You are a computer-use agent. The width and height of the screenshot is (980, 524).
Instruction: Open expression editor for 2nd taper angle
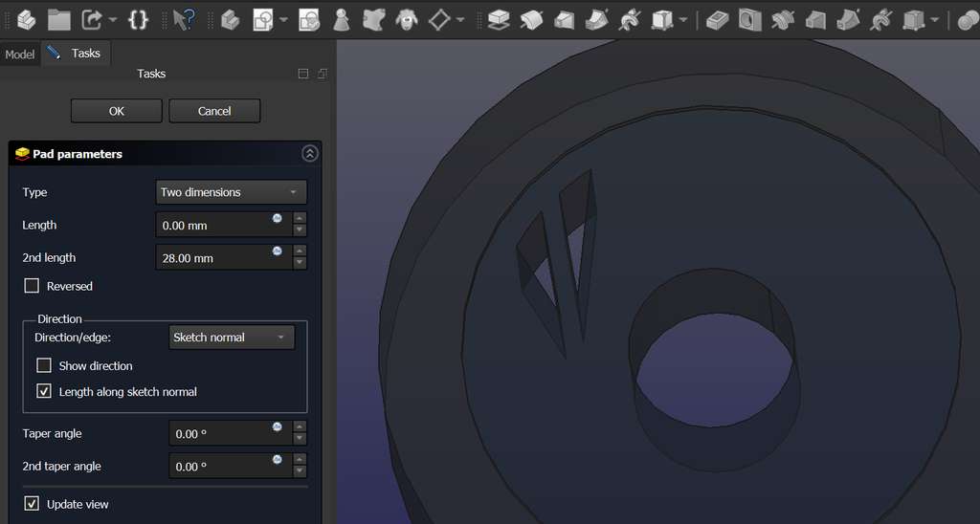pos(278,459)
